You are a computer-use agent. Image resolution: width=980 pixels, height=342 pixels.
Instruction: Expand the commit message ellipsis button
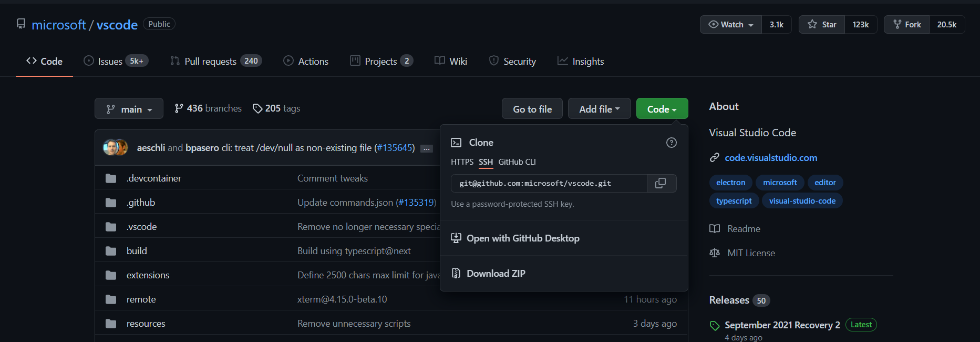(x=427, y=149)
